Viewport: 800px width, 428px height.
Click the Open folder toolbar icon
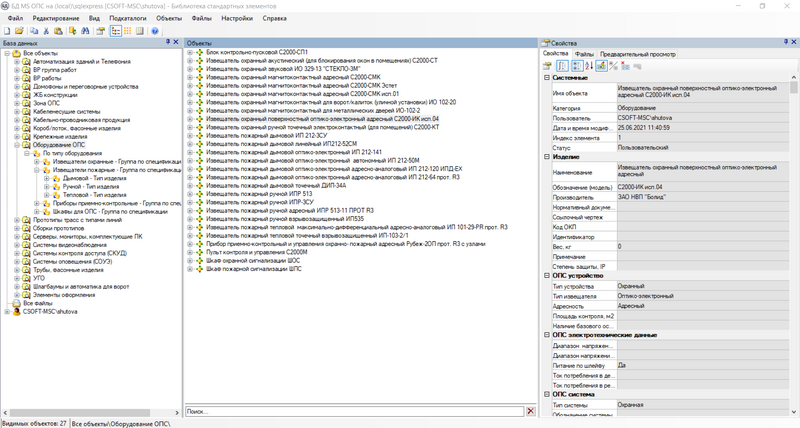tap(19, 31)
